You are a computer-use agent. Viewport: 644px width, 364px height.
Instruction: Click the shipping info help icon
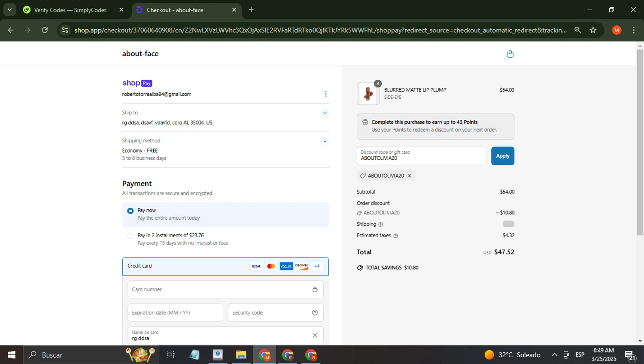[x=380, y=224]
